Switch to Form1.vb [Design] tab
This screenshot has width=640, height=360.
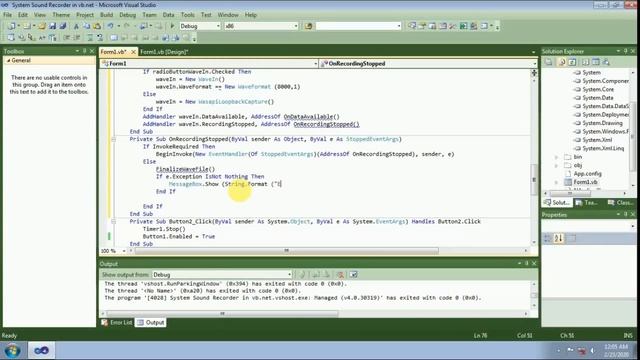164,52
